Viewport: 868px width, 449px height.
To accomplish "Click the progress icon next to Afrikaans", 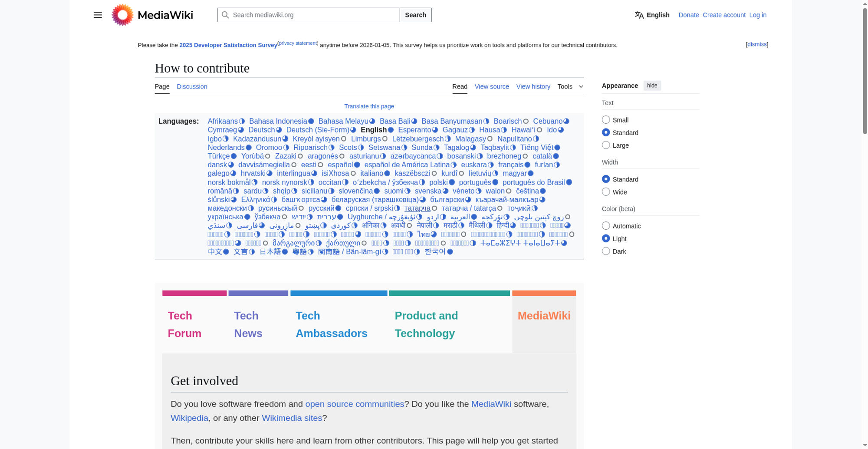I will click(x=242, y=122).
